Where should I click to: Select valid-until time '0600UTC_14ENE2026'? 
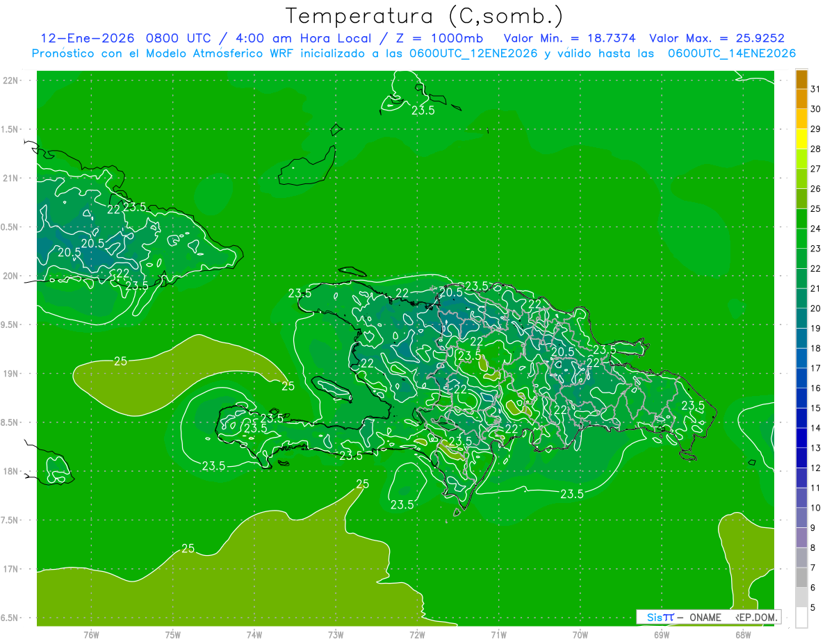pos(732,53)
